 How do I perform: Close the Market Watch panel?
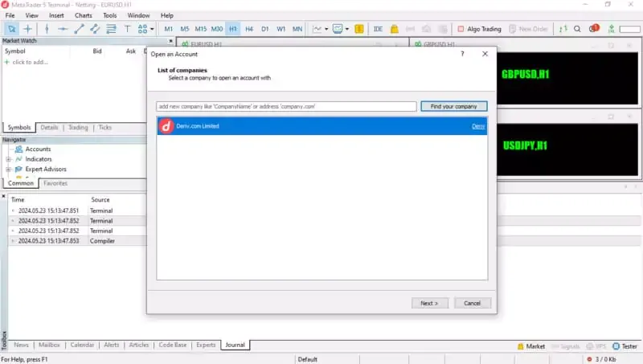click(x=170, y=41)
